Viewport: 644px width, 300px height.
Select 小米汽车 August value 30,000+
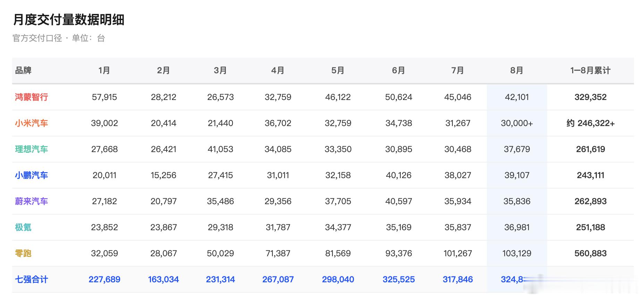(517, 123)
